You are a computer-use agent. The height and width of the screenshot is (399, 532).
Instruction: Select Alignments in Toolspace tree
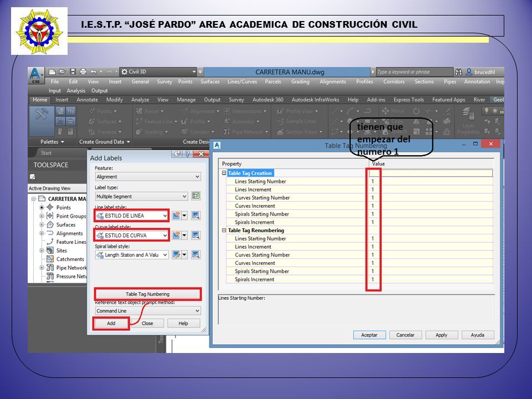(x=69, y=233)
